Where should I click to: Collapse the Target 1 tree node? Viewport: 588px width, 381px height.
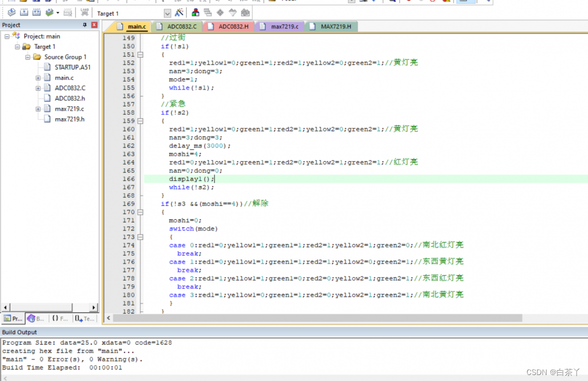click(17, 47)
